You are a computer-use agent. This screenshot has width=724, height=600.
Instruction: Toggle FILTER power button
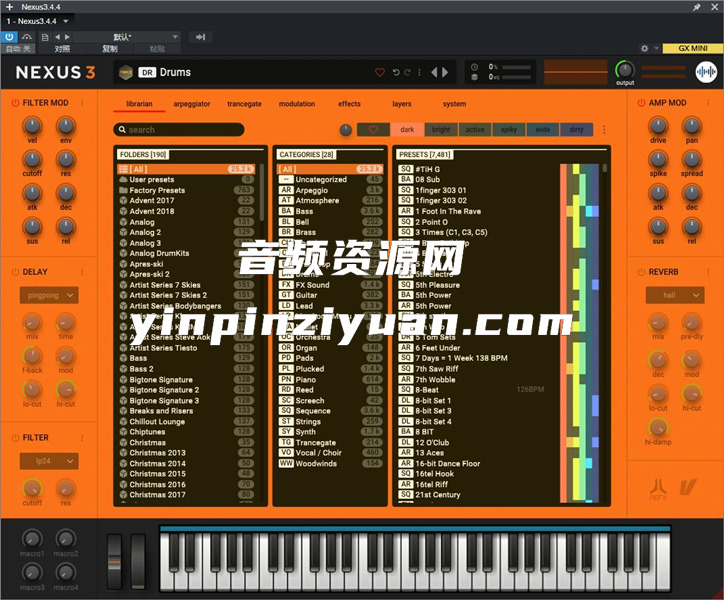(x=15, y=437)
